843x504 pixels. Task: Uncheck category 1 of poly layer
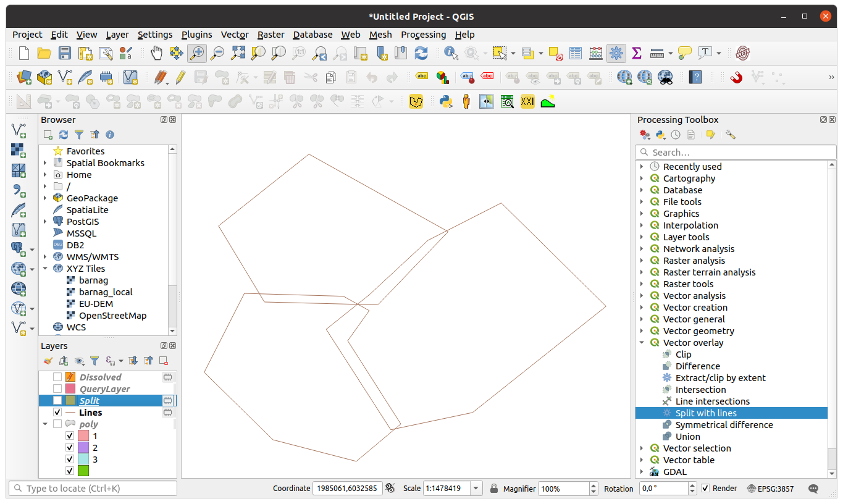tap(70, 436)
